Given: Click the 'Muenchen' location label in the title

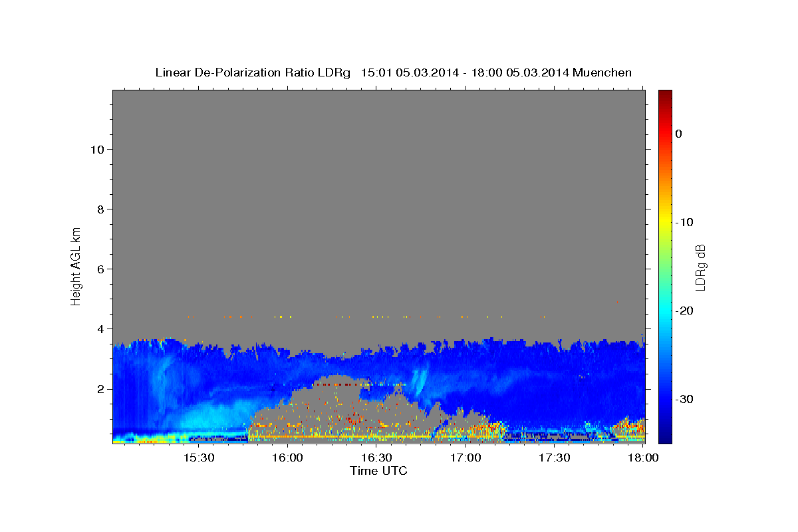Looking at the screenshot, I should [602, 72].
